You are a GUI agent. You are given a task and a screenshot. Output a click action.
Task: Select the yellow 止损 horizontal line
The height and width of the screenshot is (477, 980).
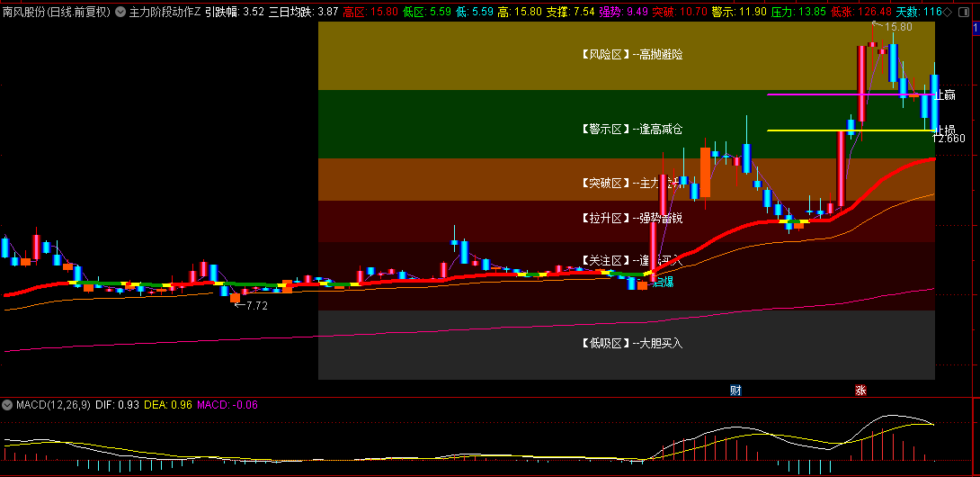pyautogui.click(x=851, y=130)
